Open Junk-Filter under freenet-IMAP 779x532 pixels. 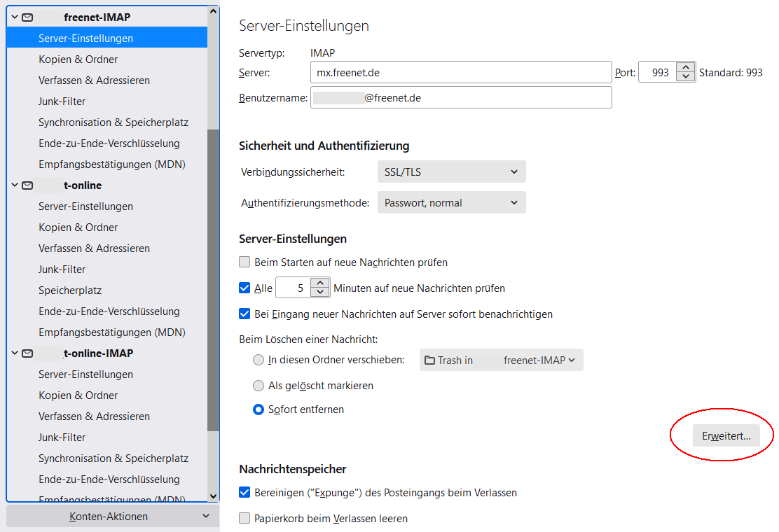point(62,101)
